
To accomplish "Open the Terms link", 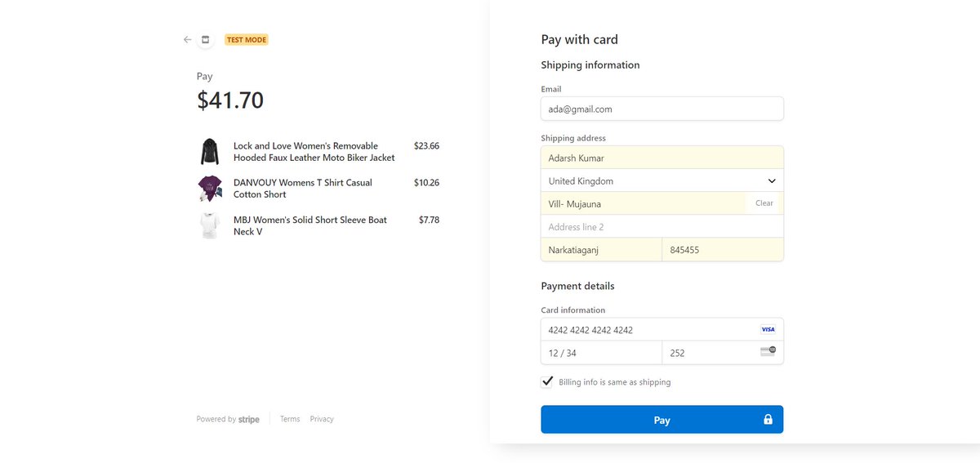I will 290,419.
